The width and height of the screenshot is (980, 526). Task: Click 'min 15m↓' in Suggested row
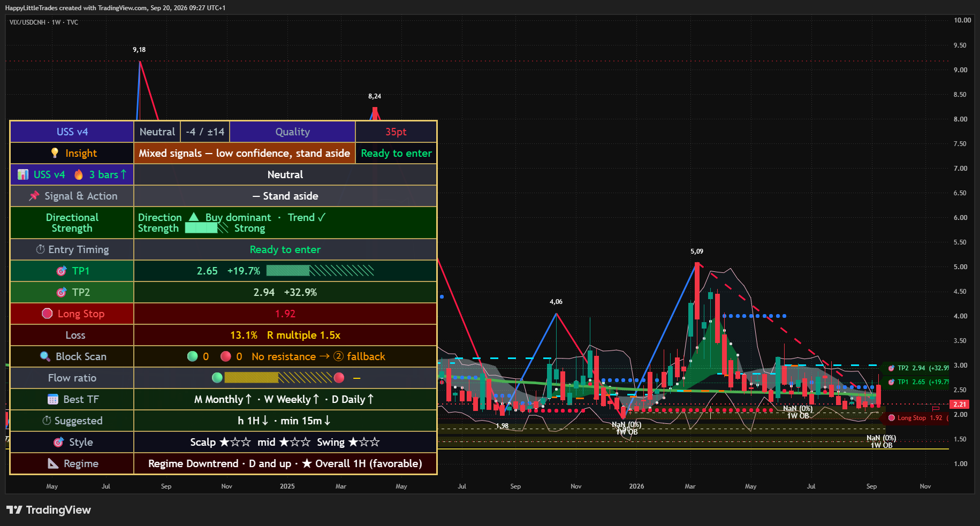click(x=306, y=421)
